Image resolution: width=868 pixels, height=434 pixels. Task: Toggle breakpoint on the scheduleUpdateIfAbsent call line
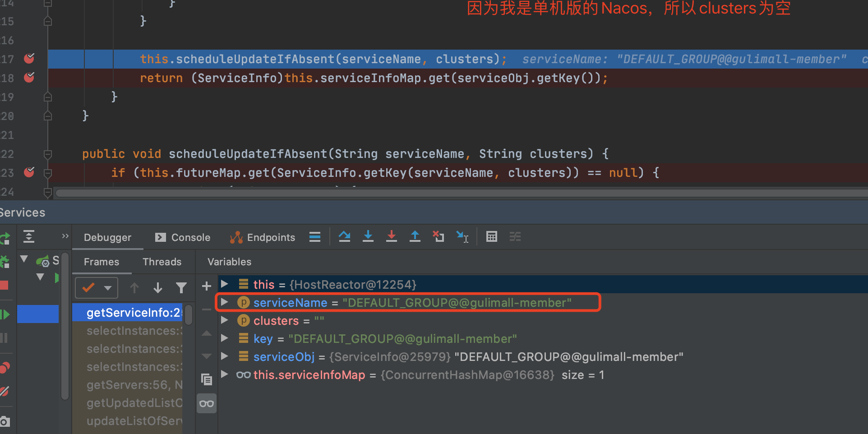[29, 59]
